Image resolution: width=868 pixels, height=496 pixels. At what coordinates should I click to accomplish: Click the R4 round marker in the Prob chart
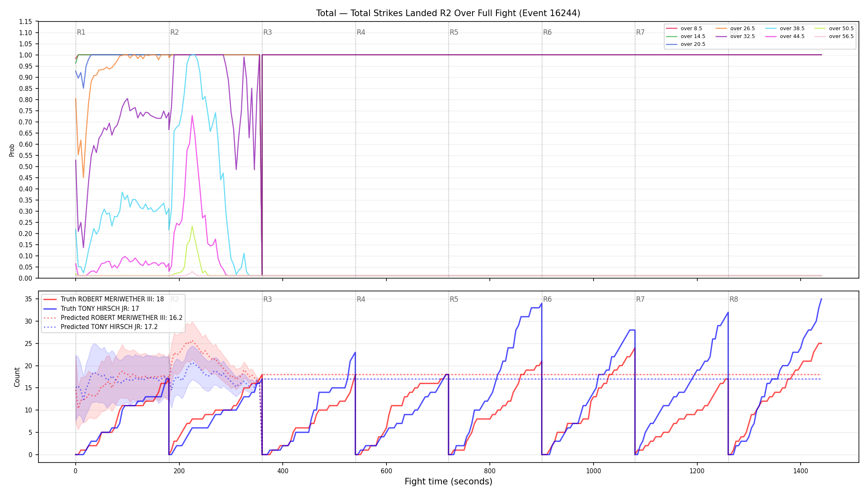click(x=361, y=32)
